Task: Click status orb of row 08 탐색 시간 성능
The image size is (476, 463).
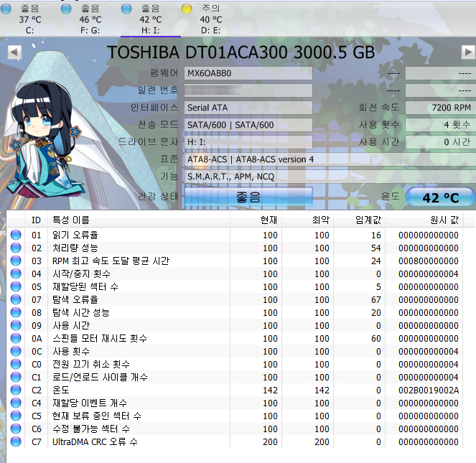Action: pyautogui.click(x=16, y=312)
